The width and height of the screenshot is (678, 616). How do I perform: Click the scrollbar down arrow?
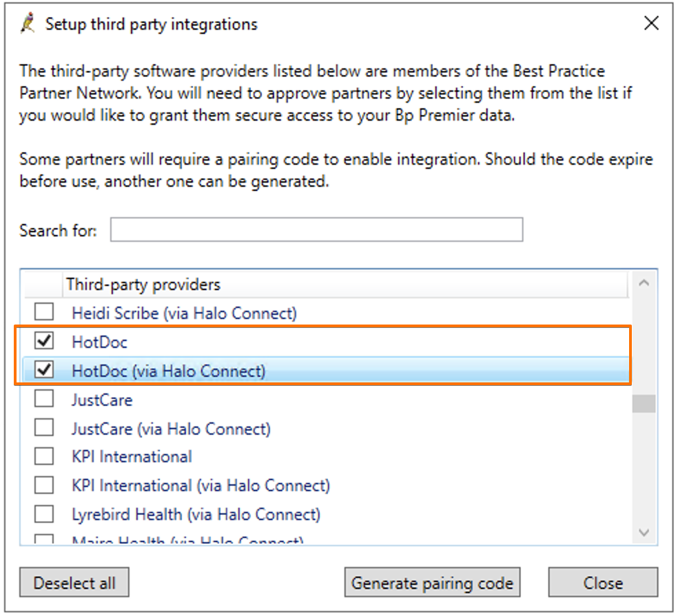point(644,533)
